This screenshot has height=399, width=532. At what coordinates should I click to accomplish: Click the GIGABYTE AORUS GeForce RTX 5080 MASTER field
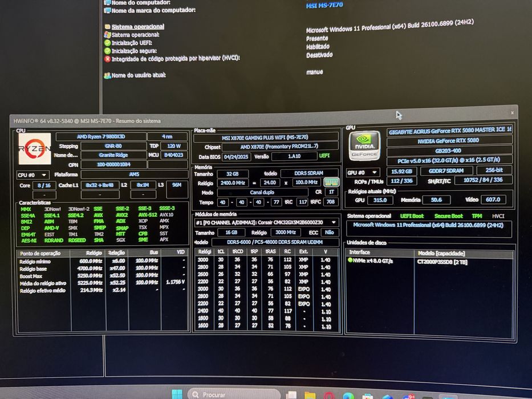coord(449,131)
